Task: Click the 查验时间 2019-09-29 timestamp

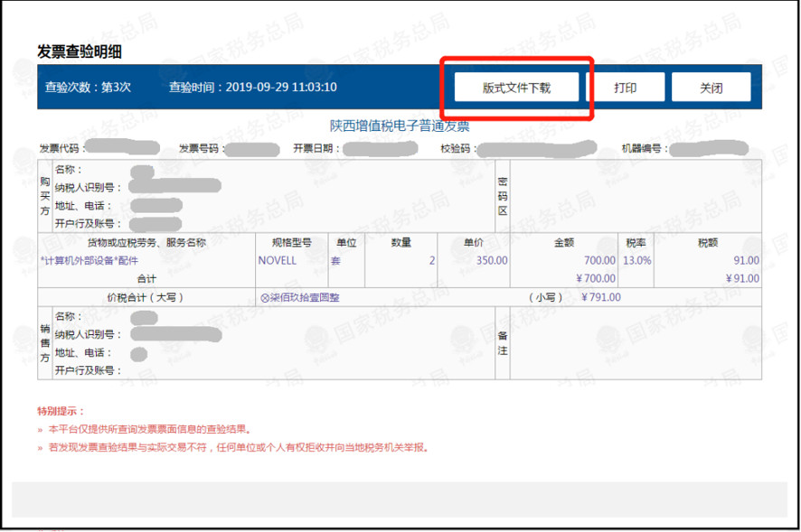Action: [252, 88]
